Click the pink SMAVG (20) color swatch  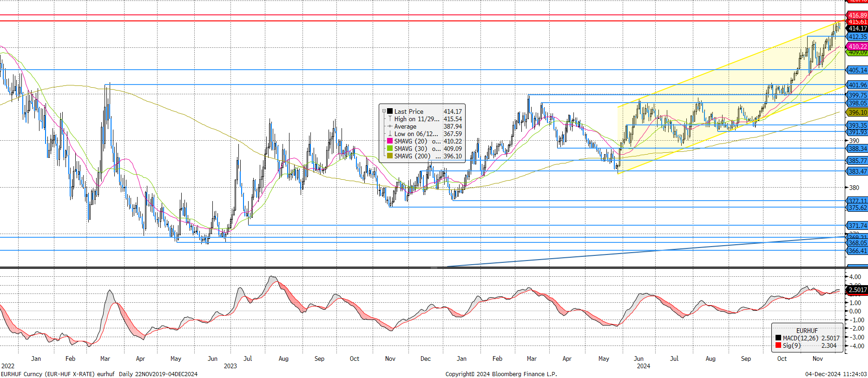coord(390,141)
